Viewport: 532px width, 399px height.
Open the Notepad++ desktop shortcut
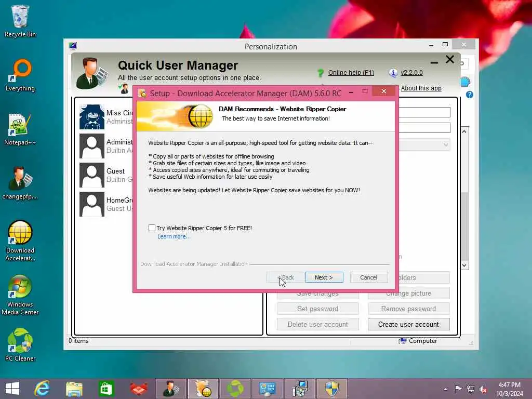20,129
